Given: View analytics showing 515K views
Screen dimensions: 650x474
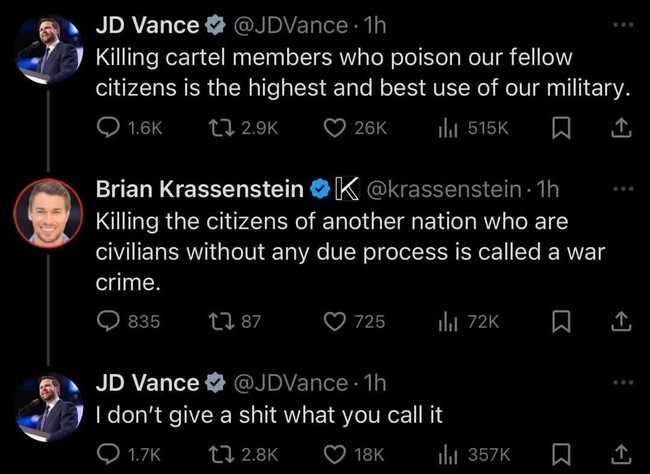Looking at the screenshot, I should click(473, 128).
